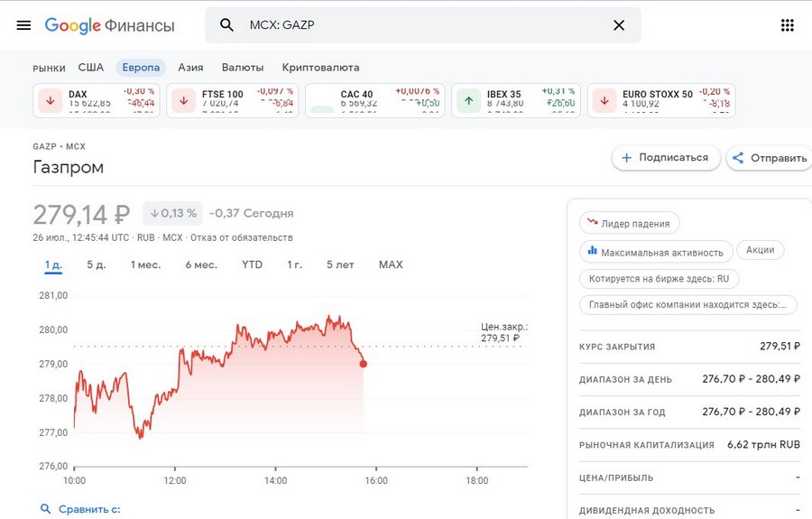Click the 6,62 трлн RUB value

click(763, 444)
